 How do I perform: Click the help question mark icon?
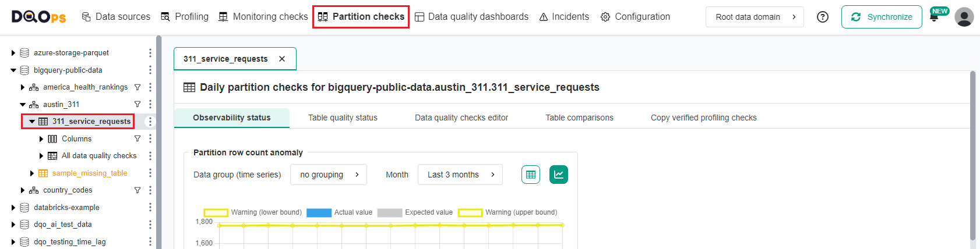[x=823, y=17]
